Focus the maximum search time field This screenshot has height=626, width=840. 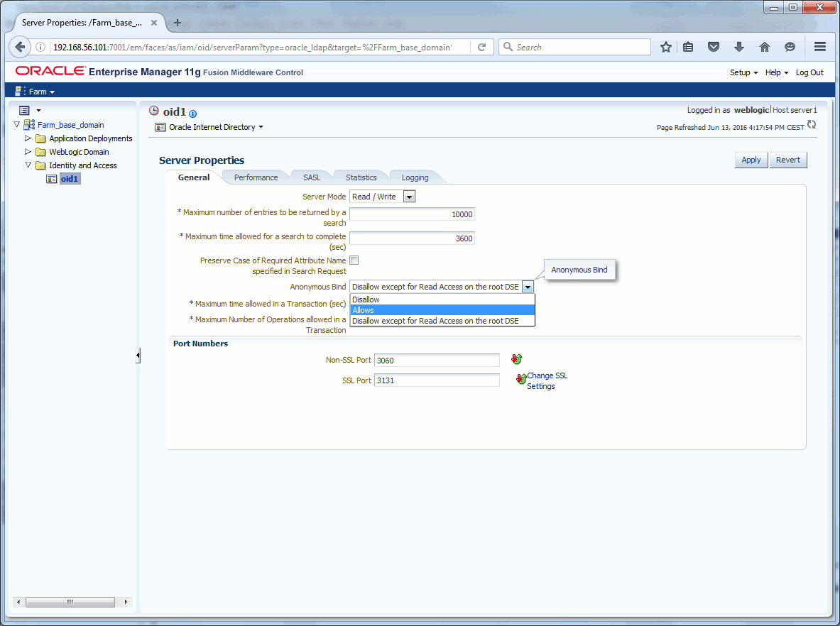click(x=412, y=238)
